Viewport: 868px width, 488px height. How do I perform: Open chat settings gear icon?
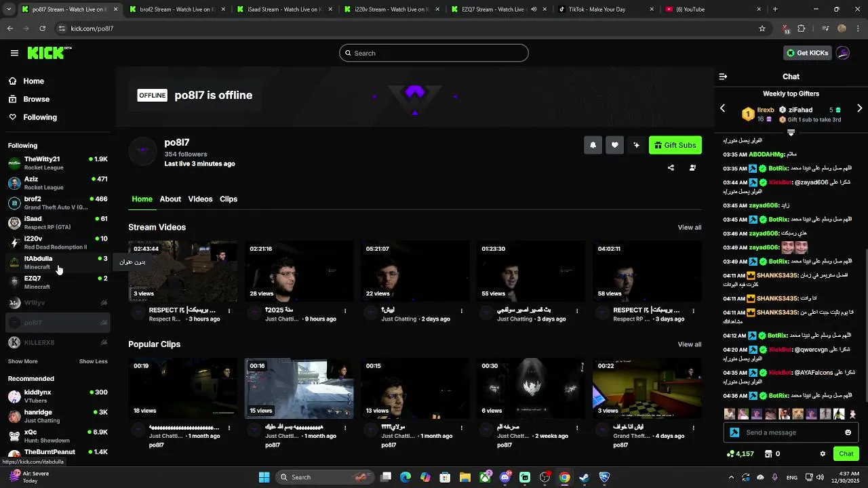(823, 453)
